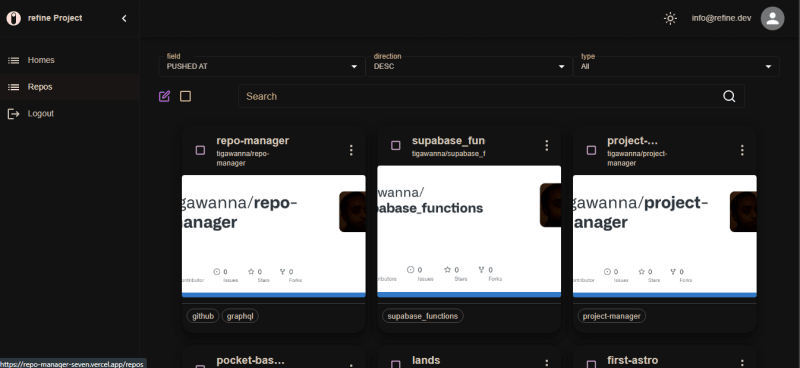The height and width of the screenshot is (368, 800).
Task: Click the purple edit pencil icon
Action: click(x=164, y=96)
